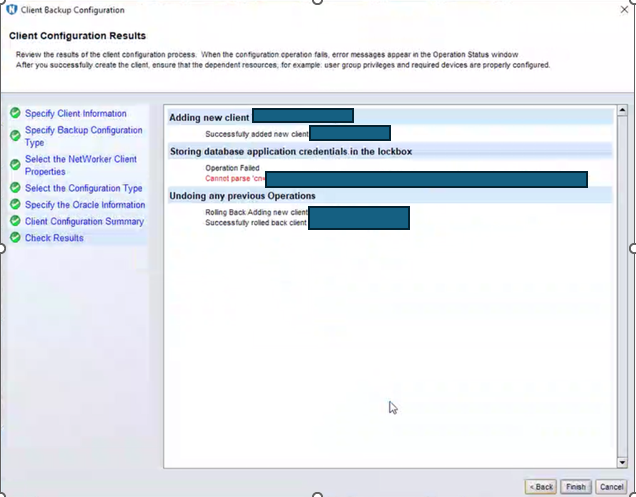Image resolution: width=636 pixels, height=497 pixels.
Task: Click the Finish button
Action: tap(576, 486)
